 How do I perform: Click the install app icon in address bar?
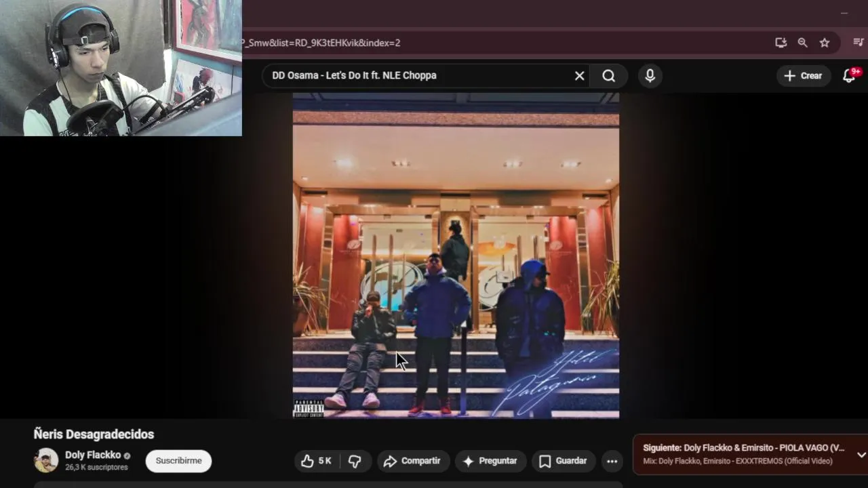click(781, 43)
